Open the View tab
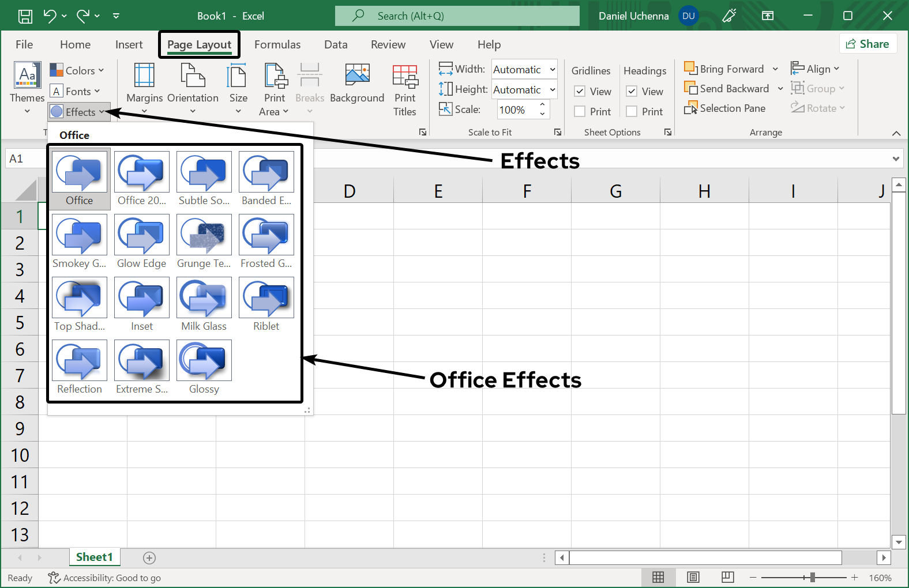The image size is (909, 588). tap(441, 44)
